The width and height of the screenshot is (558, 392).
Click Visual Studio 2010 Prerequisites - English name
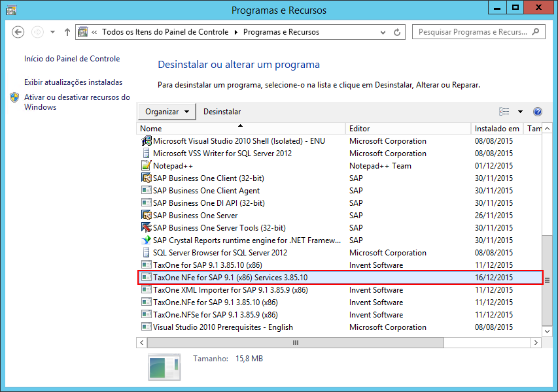(223, 327)
